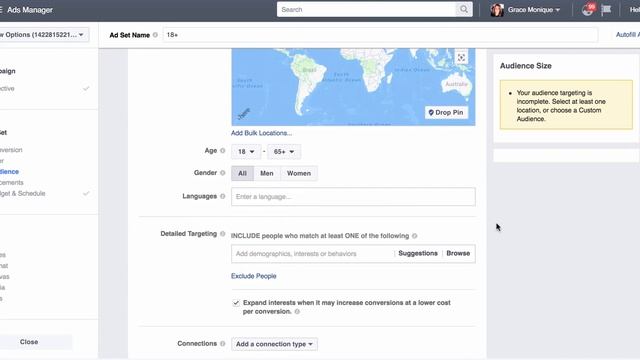Click the search magnifier icon
This screenshot has width=640, height=360.
pos(464,9)
